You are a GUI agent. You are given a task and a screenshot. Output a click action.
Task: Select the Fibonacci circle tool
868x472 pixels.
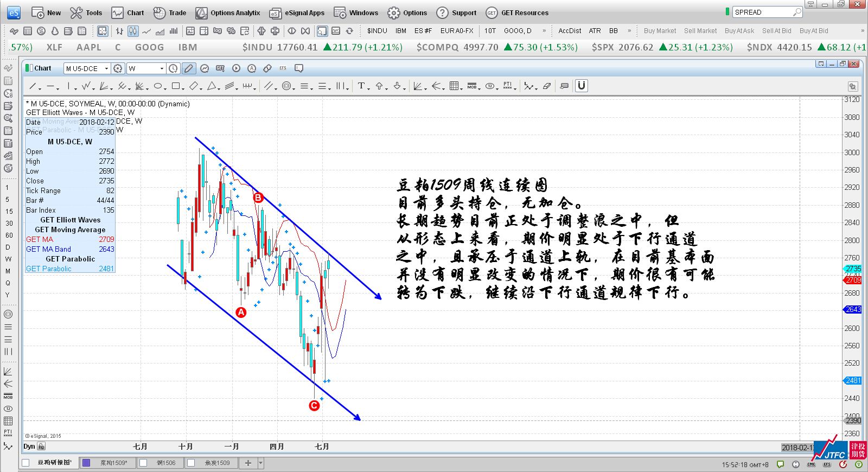click(x=286, y=86)
